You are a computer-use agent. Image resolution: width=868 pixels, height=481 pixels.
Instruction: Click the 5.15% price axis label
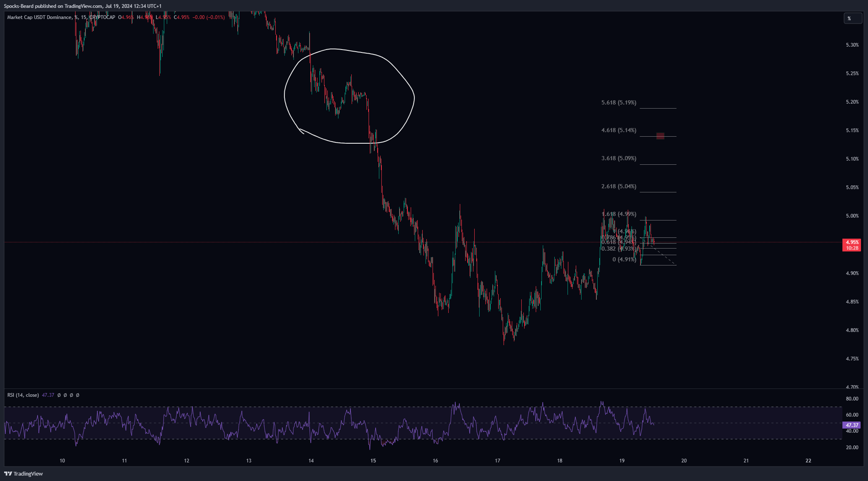852,130
